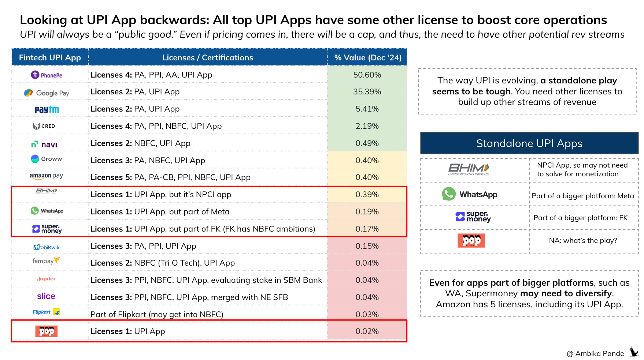Click 'Part of a bigger platform: Meta'
Image resolution: width=644 pixels, height=360 pixels.
coord(582,196)
